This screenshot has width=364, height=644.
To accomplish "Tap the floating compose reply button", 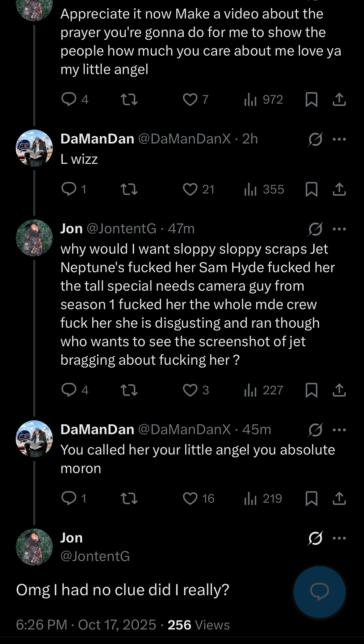I will pyautogui.click(x=319, y=592).
